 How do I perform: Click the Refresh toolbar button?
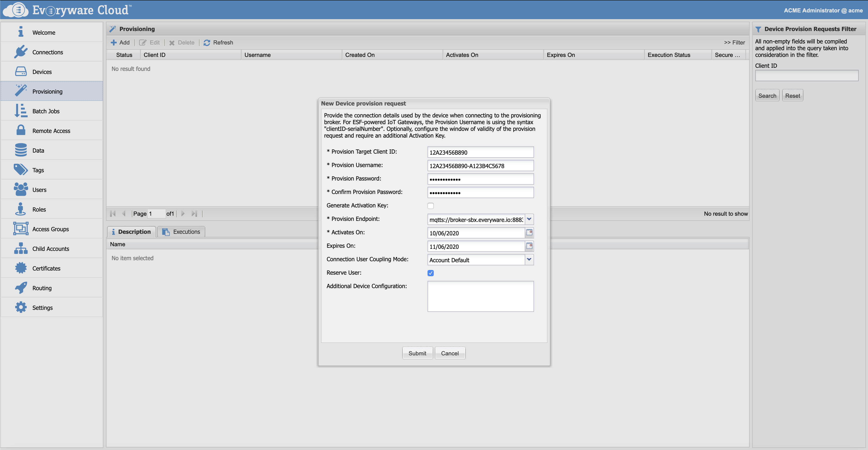pos(218,42)
